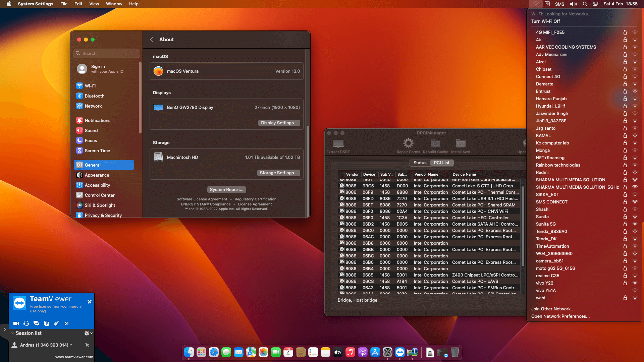Open ENERGY STAR Compliance link
This screenshot has height=362, width=644.
point(206,204)
